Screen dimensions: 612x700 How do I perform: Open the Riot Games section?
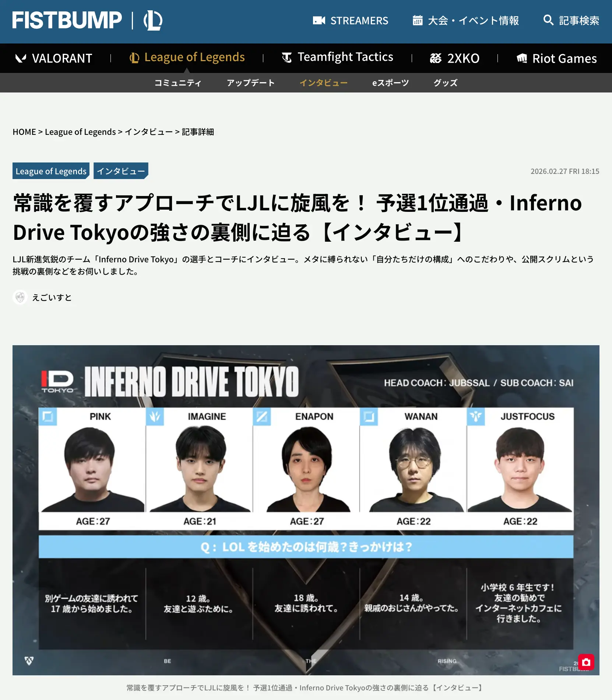(556, 58)
